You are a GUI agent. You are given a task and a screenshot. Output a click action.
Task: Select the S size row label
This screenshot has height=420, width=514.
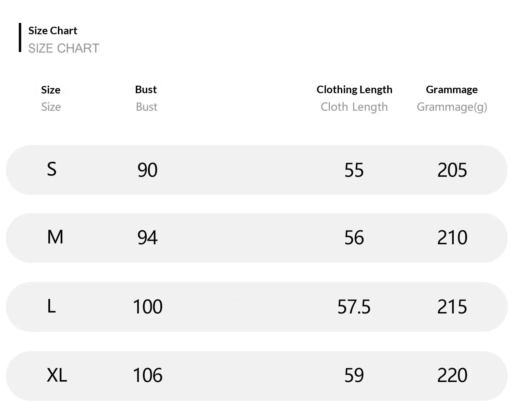[x=52, y=169]
